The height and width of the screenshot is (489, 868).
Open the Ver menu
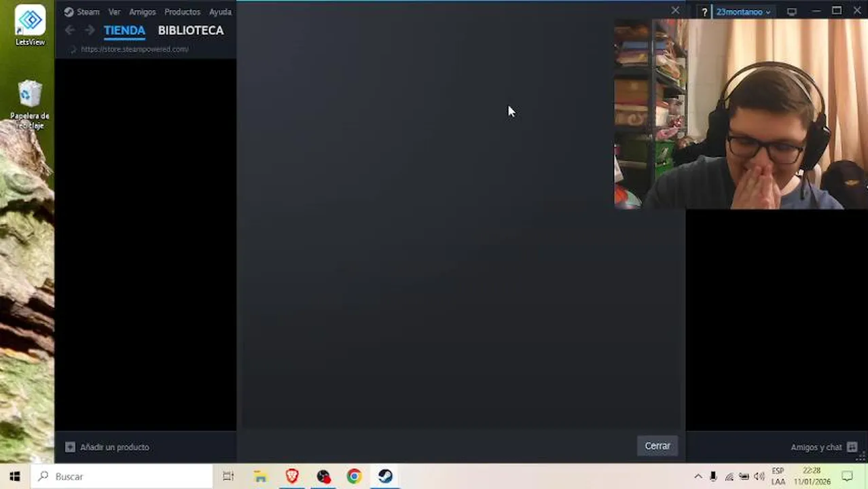[x=114, y=12]
